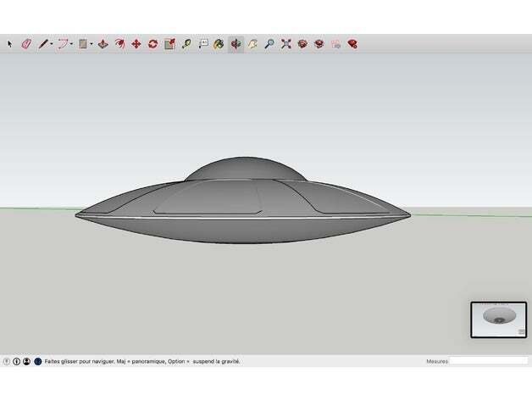This screenshot has width=532, height=400.
Task: Pick the Eraser tool
Action: click(x=25, y=43)
